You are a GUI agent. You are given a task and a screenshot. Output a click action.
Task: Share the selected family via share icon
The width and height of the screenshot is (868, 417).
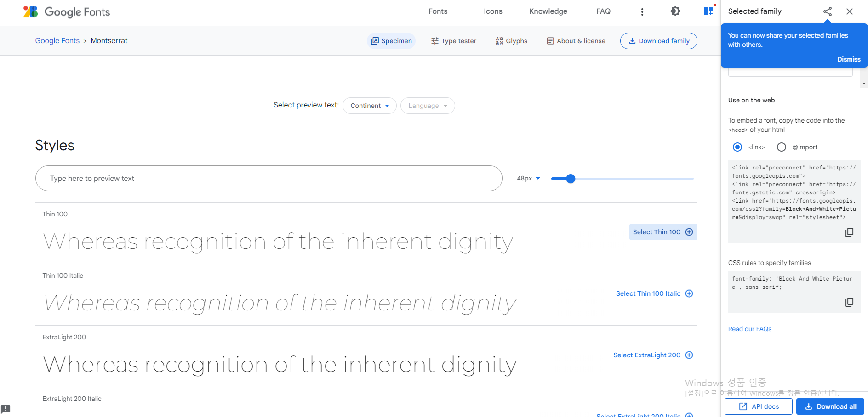828,11
